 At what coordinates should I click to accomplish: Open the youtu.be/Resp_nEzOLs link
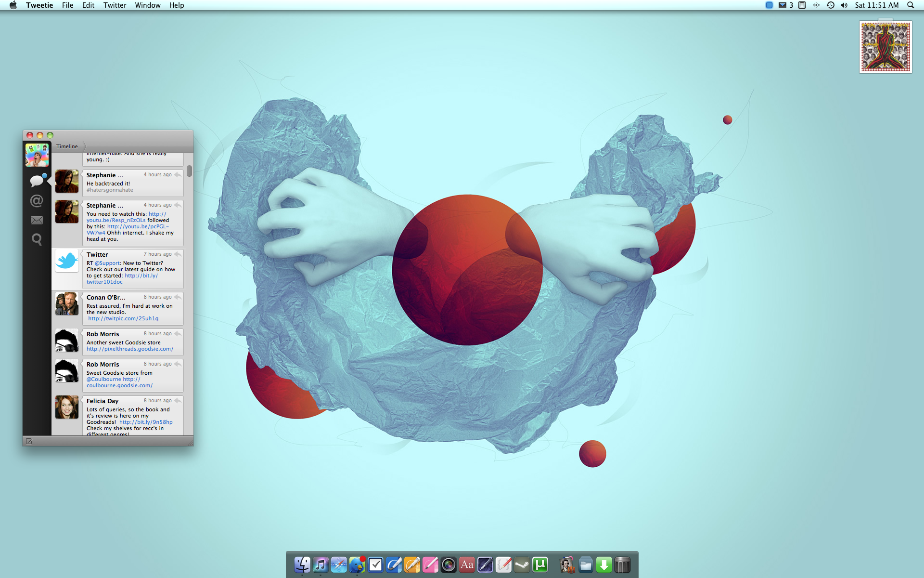[116, 221]
